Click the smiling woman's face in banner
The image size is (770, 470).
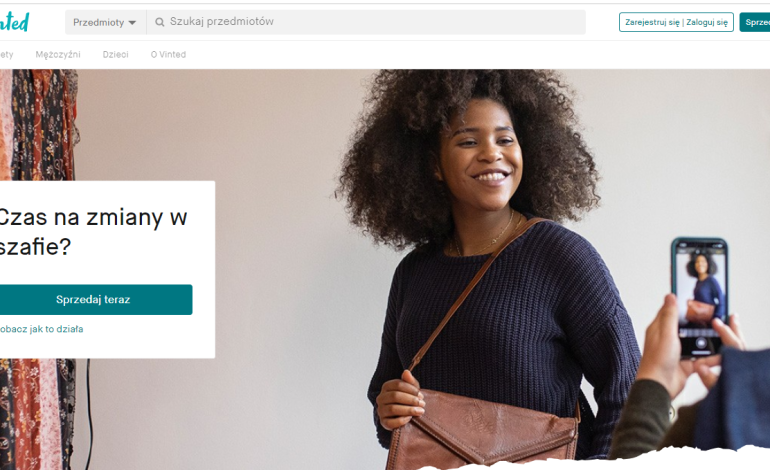[480, 152]
